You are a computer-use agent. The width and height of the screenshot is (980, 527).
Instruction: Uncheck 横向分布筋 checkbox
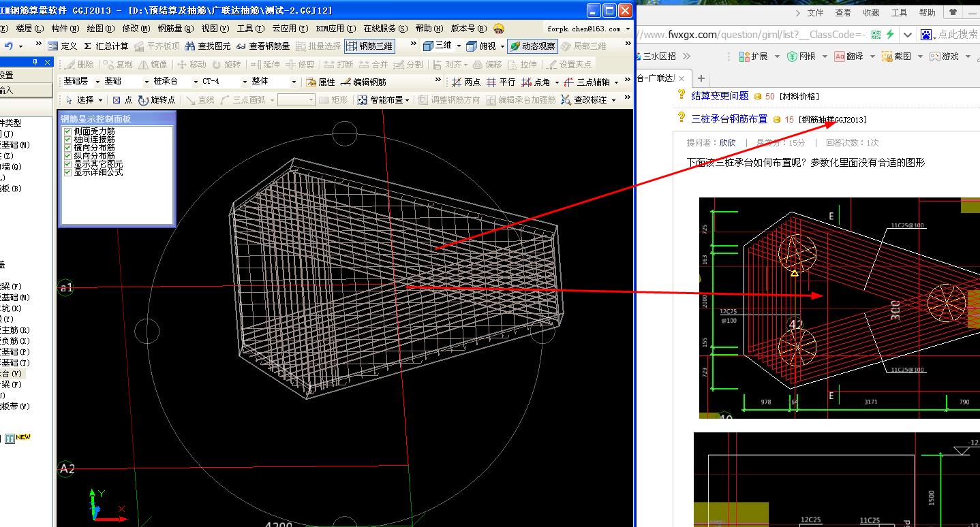(x=67, y=148)
